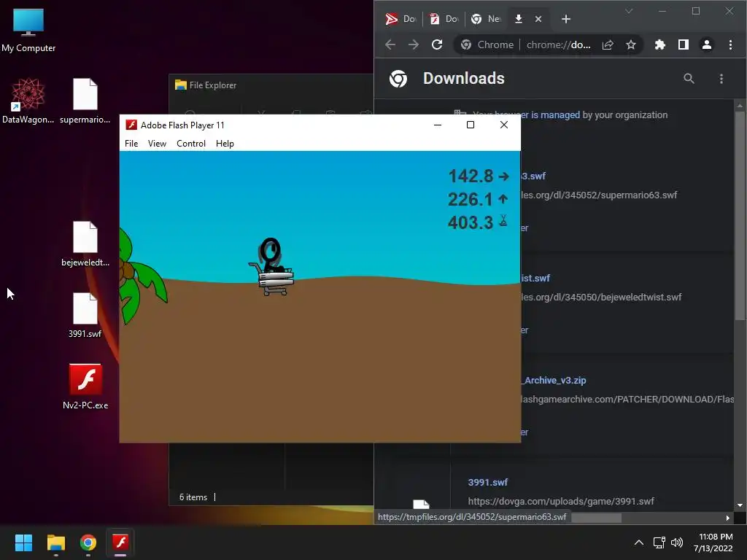This screenshot has height=560, width=747.
Task: Click Flash Player taskbar icon
Action: [120, 542]
